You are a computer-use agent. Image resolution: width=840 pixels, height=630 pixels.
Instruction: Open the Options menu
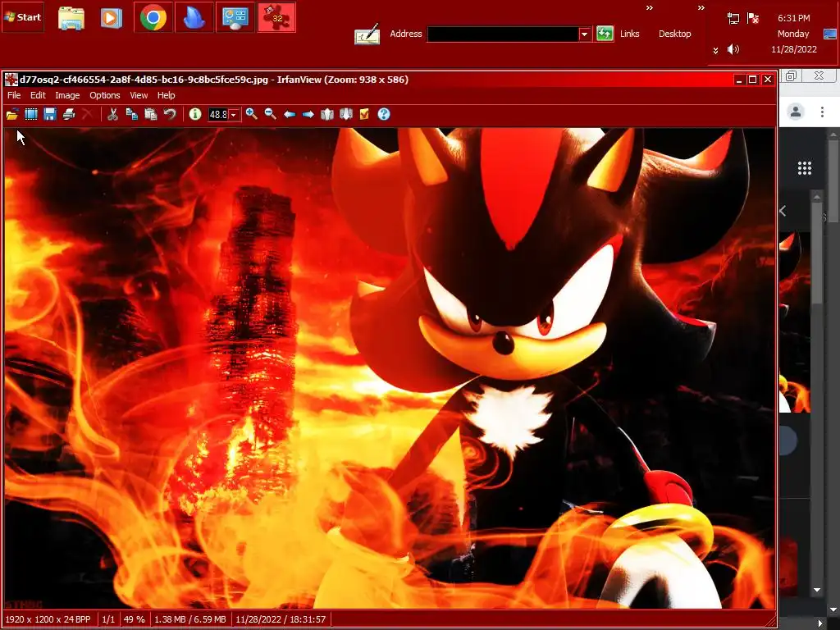coord(104,95)
